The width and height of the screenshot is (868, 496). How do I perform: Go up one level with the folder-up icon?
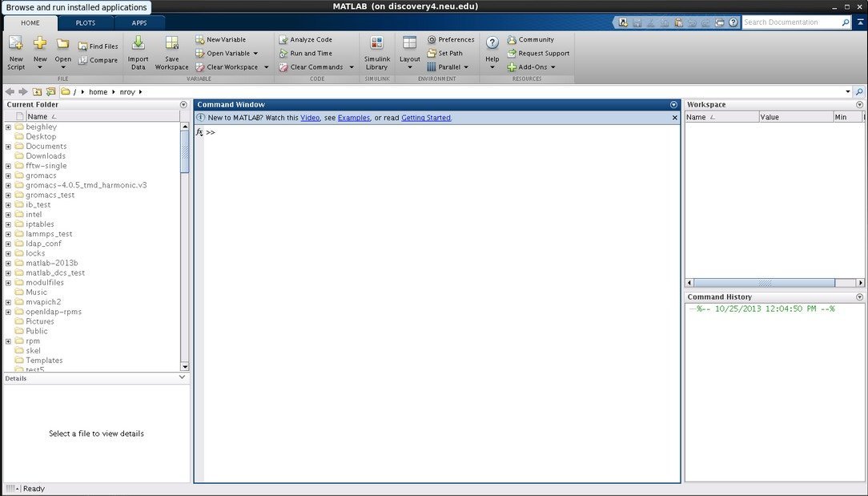pyautogui.click(x=37, y=91)
